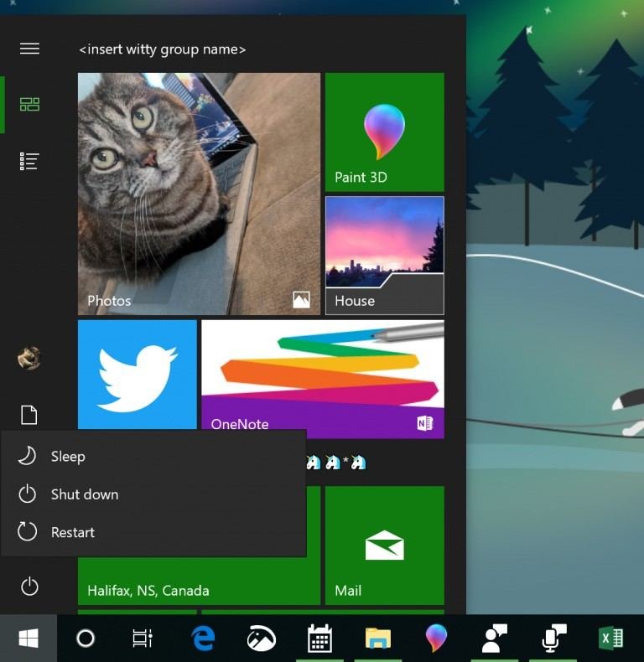Launch the Paint 3D tile

point(384,132)
